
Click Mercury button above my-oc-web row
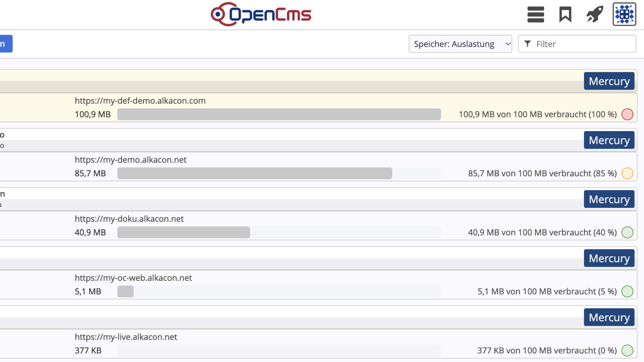[x=609, y=258]
